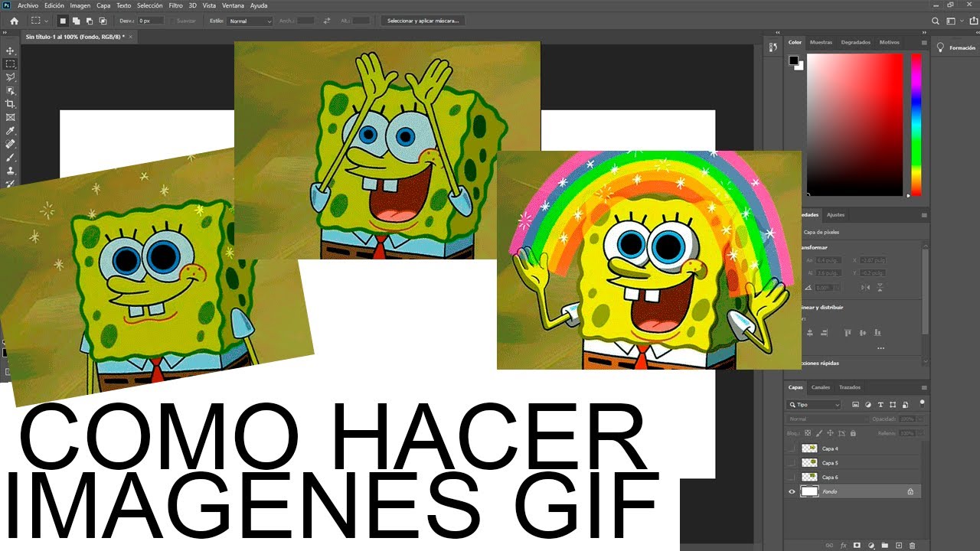The image size is (980, 551).
Task: Filter layers by smart object icon
Action: [x=905, y=405]
